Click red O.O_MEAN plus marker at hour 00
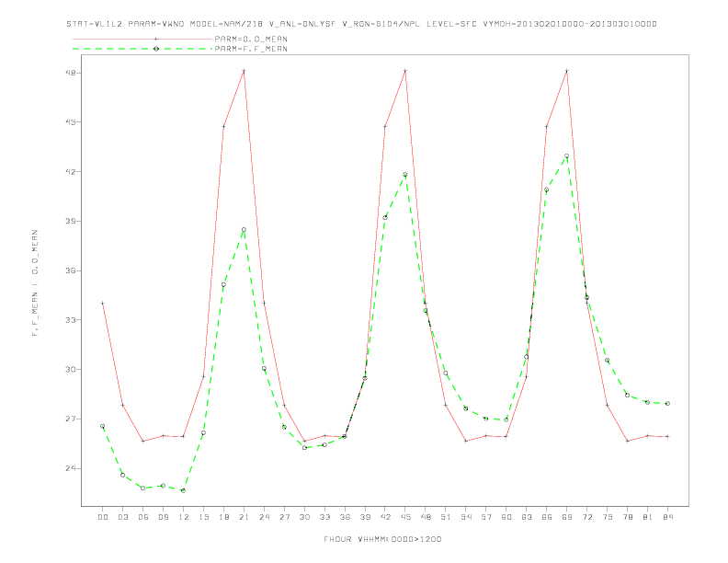 coord(103,303)
